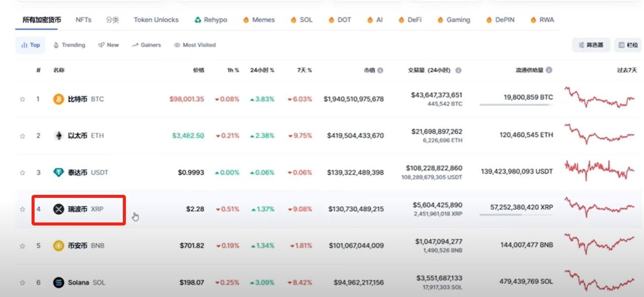This screenshot has width=644, height=297.
Task: Sort by 24小时 % change
Action: [x=262, y=71]
